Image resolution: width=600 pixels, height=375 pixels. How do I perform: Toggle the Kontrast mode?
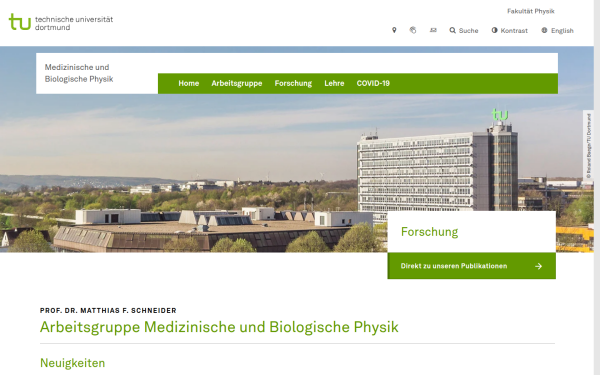tap(510, 31)
